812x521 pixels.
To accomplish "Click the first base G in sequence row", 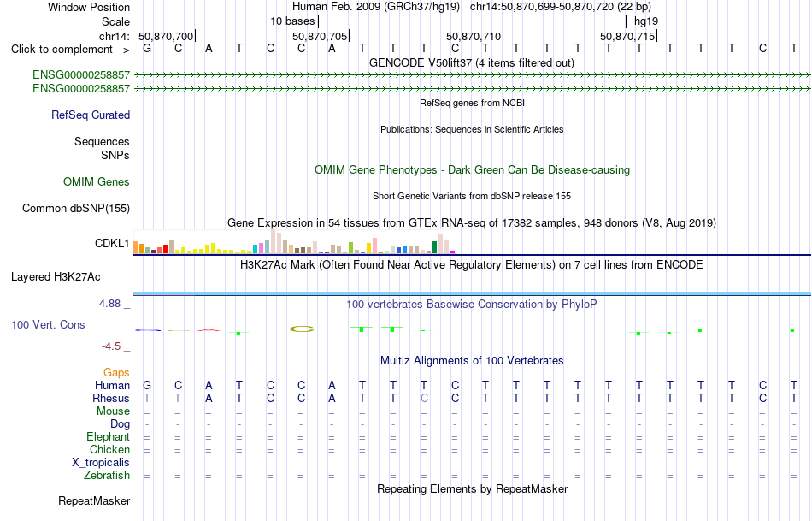I will pos(147,49).
